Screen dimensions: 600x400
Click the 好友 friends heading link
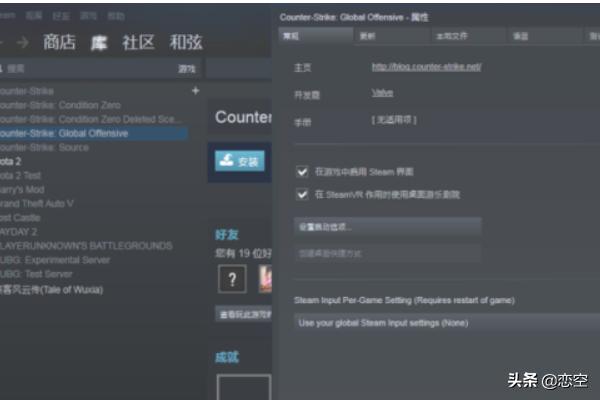coord(227,235)
